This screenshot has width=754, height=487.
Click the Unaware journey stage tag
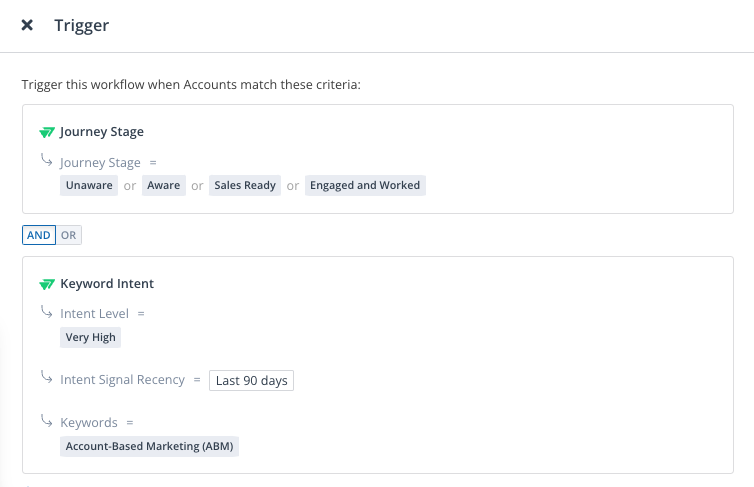pyautogui.click(x=89, y=186)
